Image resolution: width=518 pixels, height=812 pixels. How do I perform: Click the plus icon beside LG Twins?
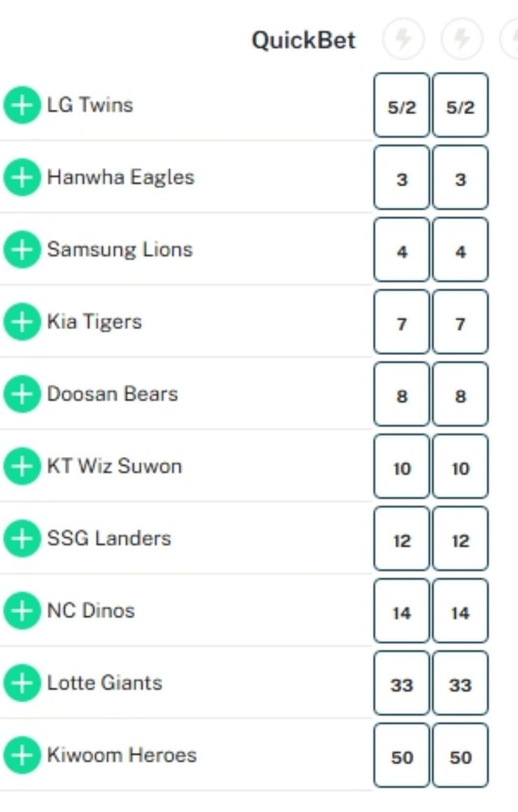click(x=22, y=106)
